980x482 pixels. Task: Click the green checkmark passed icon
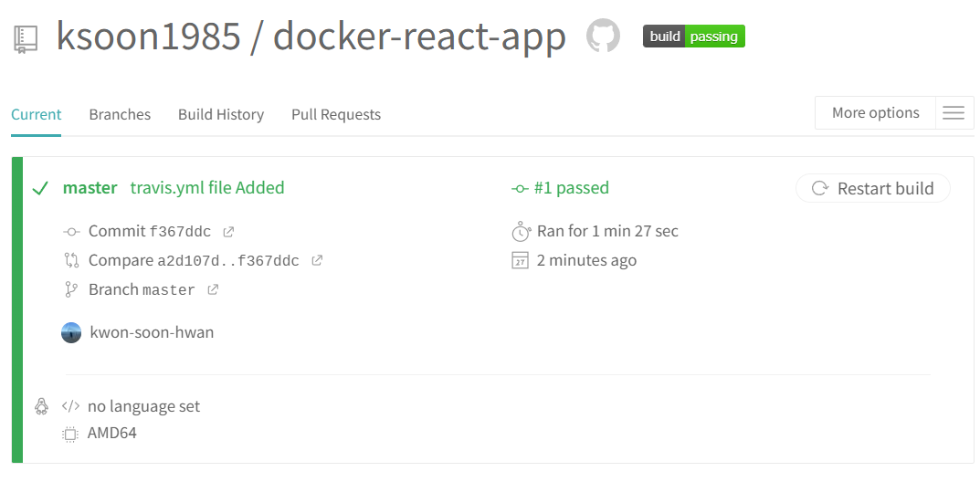[40, 189]
